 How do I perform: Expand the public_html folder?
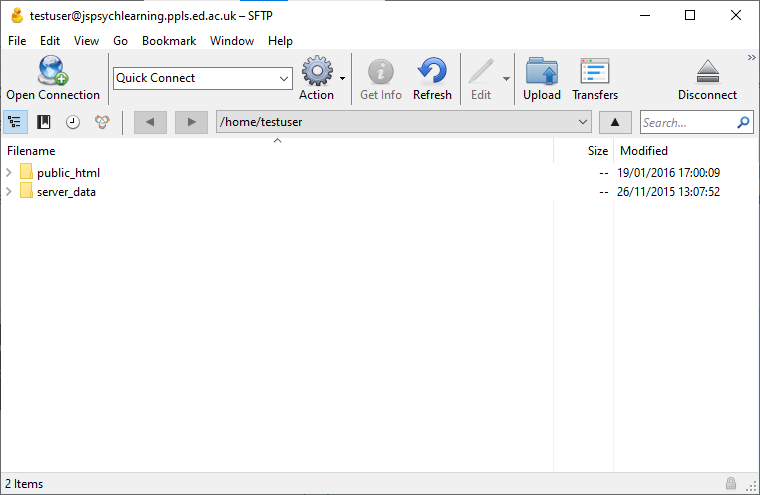[x=9, y=173]
